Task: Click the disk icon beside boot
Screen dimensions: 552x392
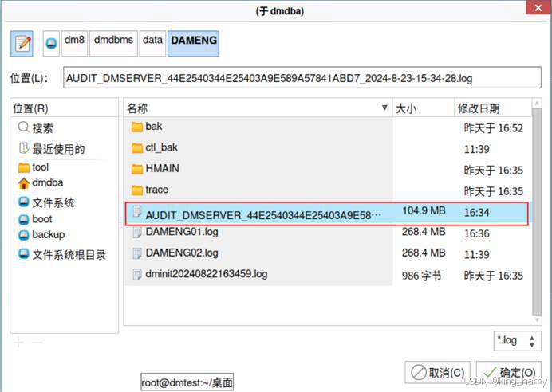Action: (24, 219)
